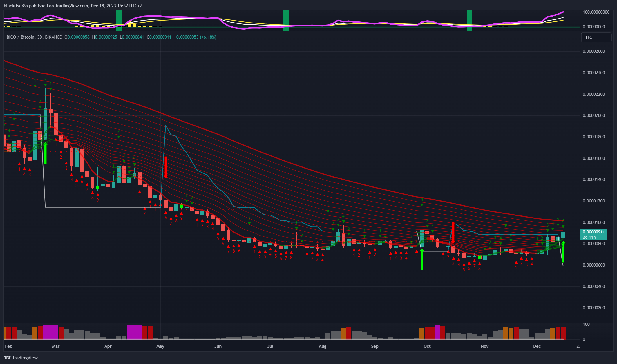Image resolution: width=617 pixels, height=364 pixels.
Task: Click the Aug label on time axis
Action: pos(323,346)
